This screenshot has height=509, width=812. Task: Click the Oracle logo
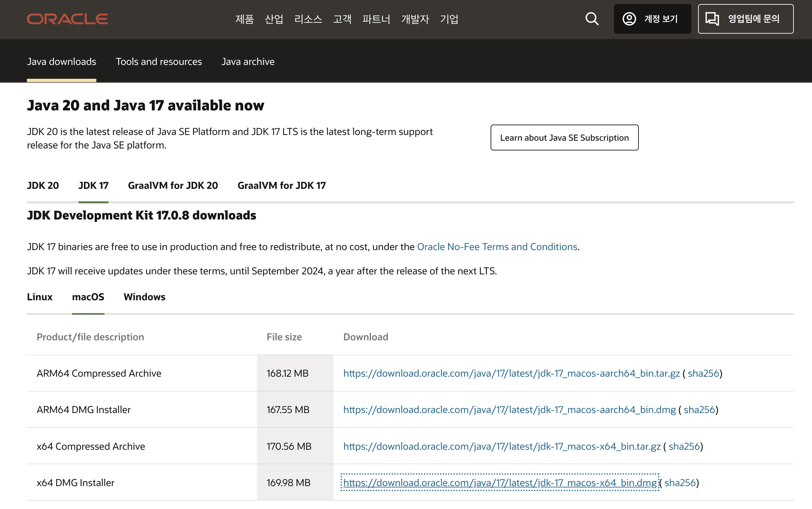[x=67, y=19]
